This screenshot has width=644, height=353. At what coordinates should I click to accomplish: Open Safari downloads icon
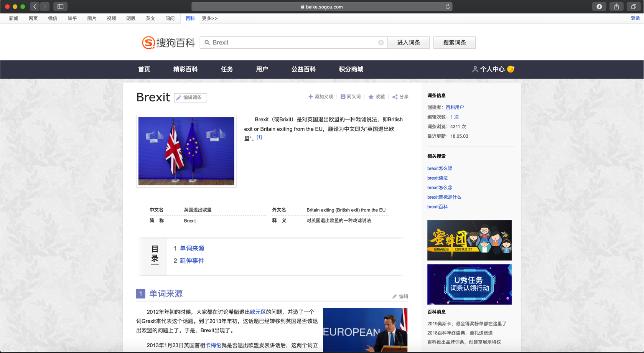pos(599,7)
